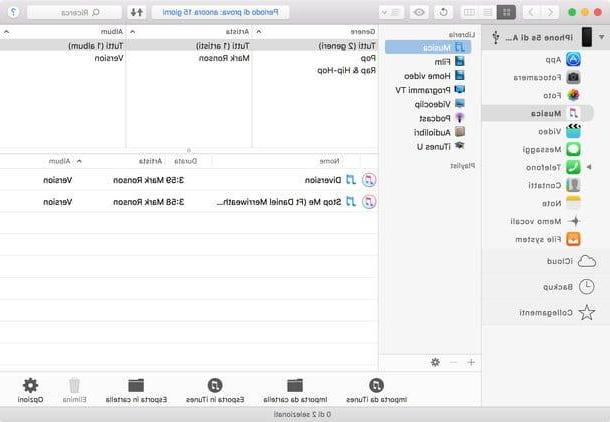Screen dimensions: 610x422
Task: Click the transfer arrows icon in toolbar
Action: 137,12
